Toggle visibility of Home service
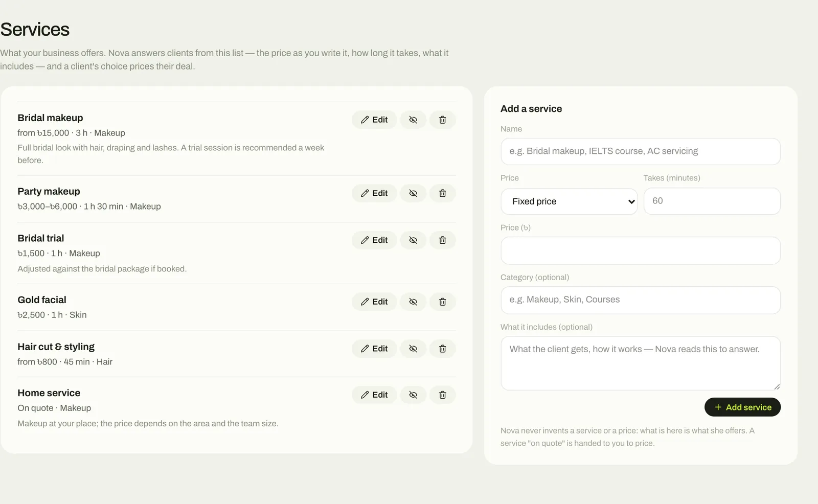 coord(413,395)
